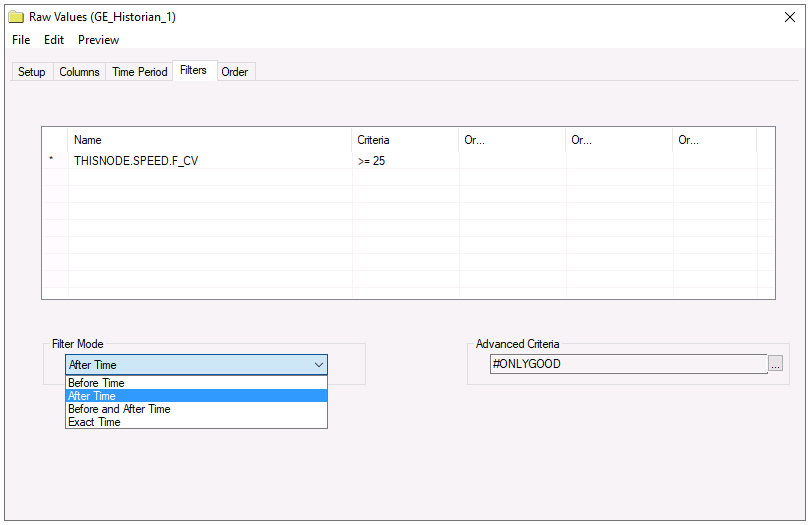Open the Preview menu
This screenshot has height=525, width=808.
click(98, 40)
